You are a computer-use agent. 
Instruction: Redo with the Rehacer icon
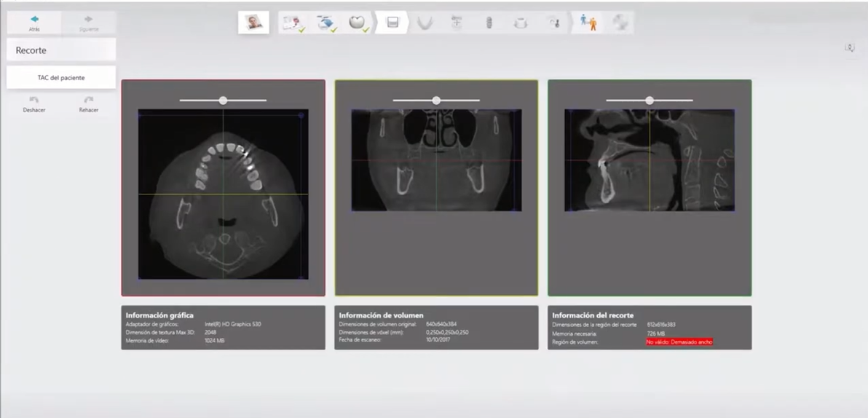pyautogui.click(x=89, y=103)
